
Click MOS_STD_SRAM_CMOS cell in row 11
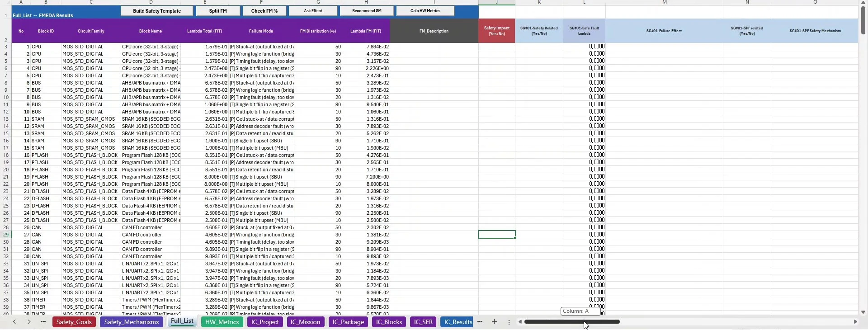click(91, 119)
